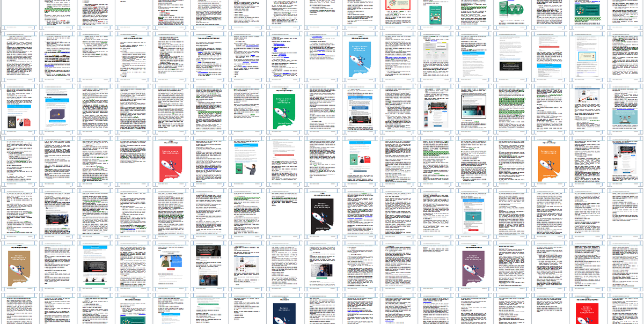The height and width of the screenshot is (324, 644).
Task: Select page with purple box illustration
Action: point(58,108)
